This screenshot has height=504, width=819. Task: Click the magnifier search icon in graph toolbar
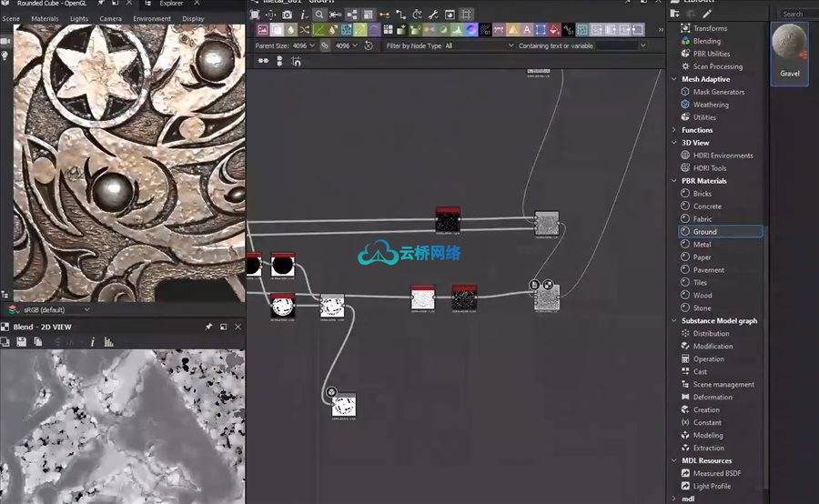coord(319,15)
